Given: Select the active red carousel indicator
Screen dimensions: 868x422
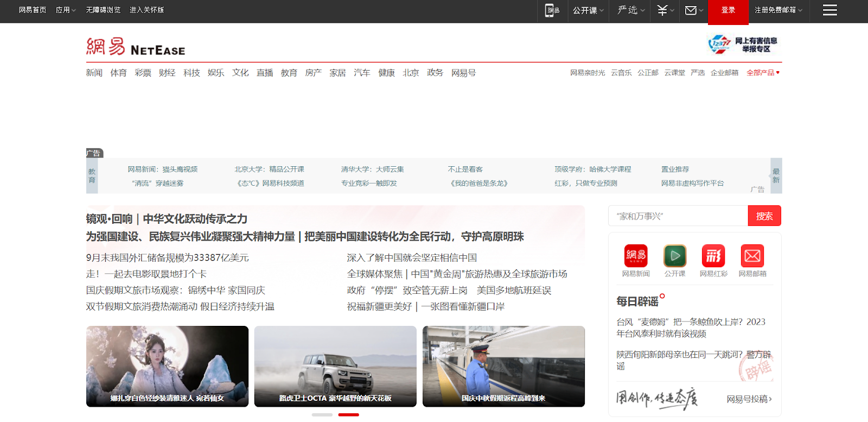Looking at the screenshot, I should point(348,414).
